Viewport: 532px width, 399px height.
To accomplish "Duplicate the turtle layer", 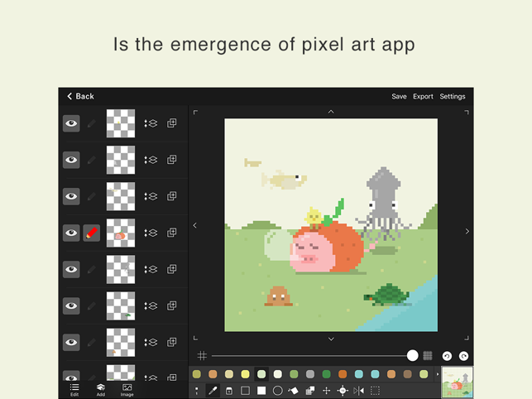I will [171, 305].
